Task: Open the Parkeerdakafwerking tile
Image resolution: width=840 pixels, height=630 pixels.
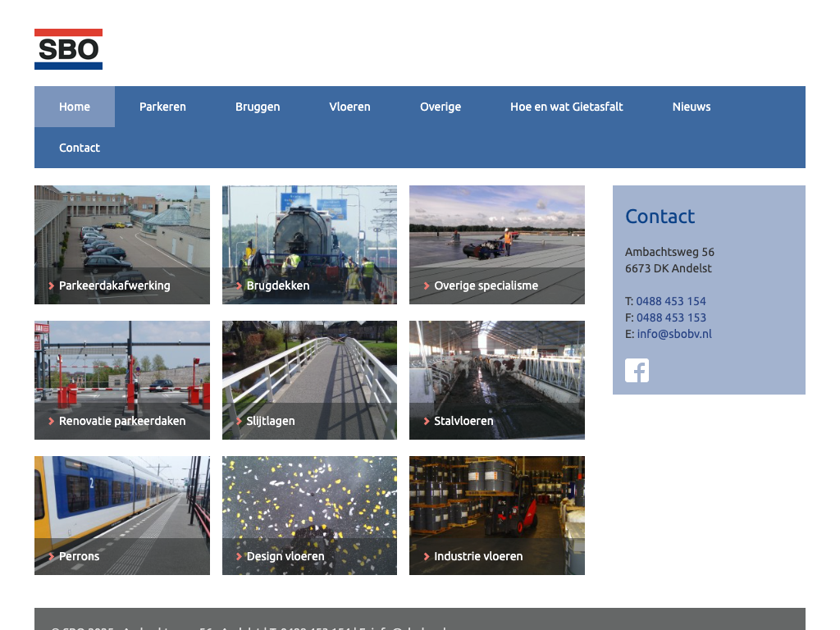Action: click(122, 244)
